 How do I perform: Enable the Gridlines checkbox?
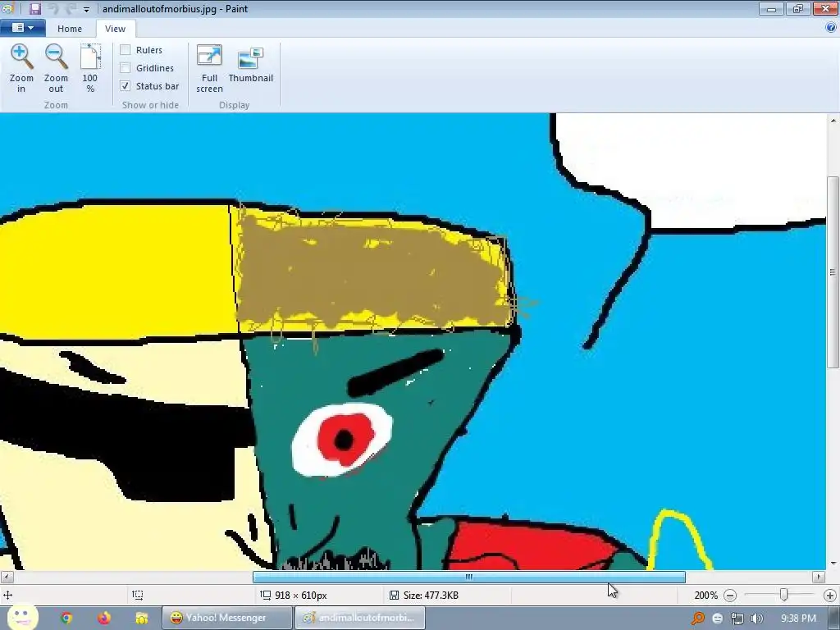point(126,68)
